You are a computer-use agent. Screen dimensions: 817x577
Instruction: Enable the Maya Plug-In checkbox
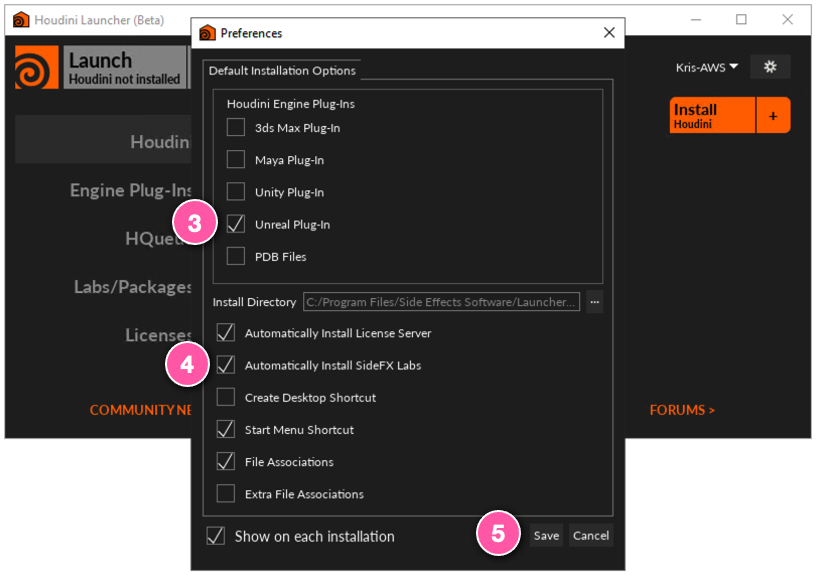click(236, 159)
